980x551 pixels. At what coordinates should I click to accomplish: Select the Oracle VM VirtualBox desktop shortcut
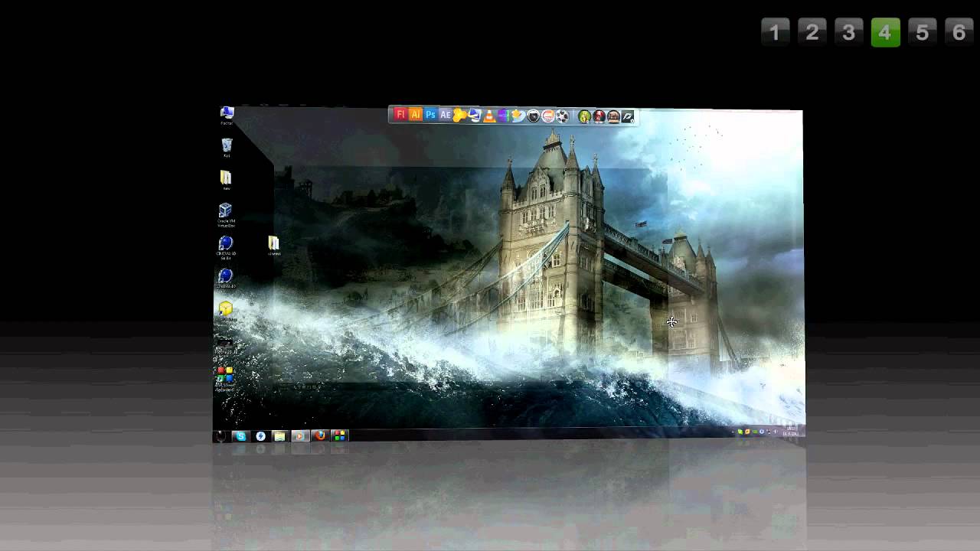tap(225, 215)
